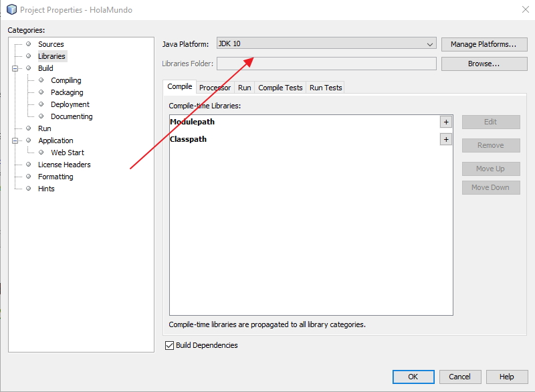Switch to the Compile tab
Image resolution: width=535 pixels, height=392 pixels.
click(179, 87)
